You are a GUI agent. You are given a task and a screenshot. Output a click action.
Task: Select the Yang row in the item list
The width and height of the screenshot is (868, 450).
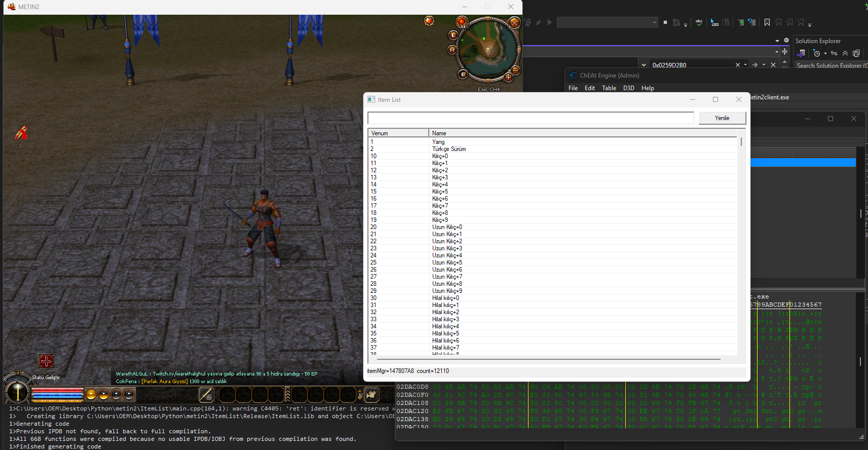pos(552,142)
